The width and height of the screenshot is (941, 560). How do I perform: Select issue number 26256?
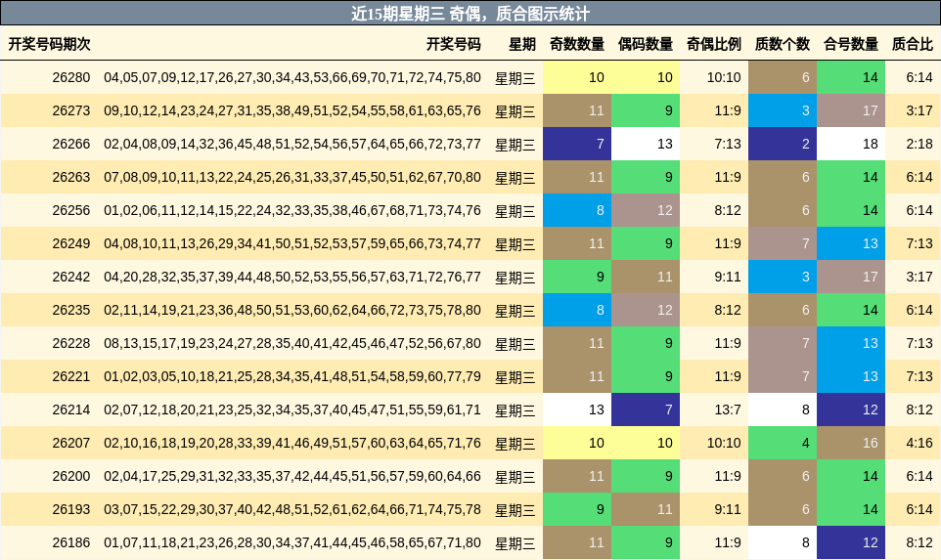70,210
